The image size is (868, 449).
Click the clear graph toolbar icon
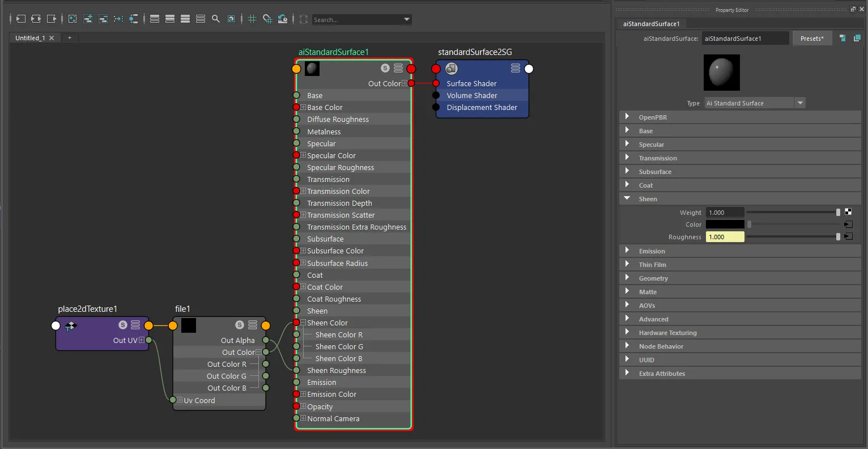(72, 19)
